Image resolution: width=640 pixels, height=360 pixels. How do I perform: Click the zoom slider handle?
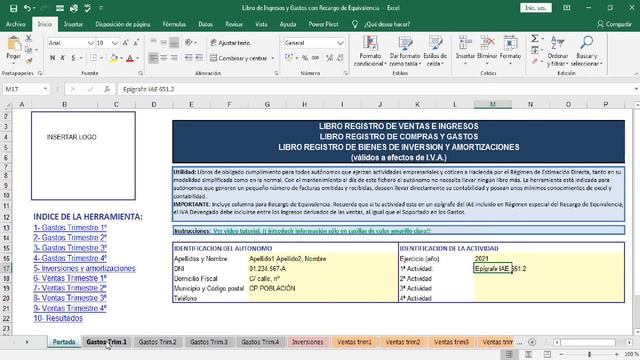pyautogui.click(x=589, y=354)
